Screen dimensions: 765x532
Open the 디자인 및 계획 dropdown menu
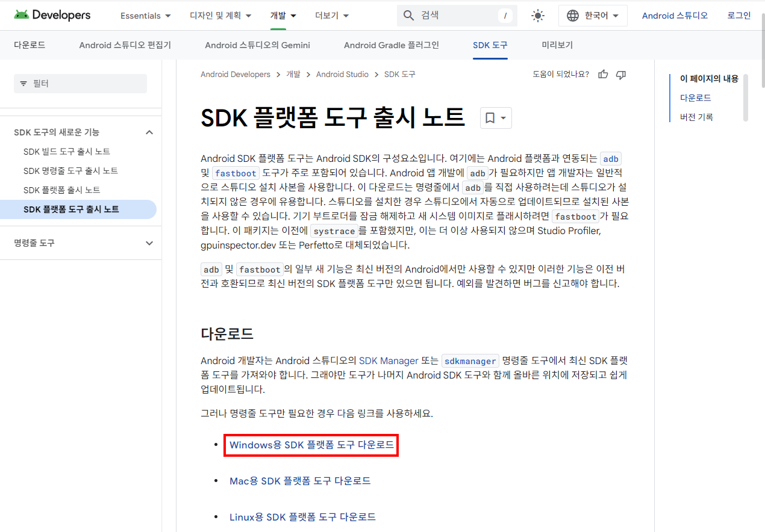click(220, 16)
